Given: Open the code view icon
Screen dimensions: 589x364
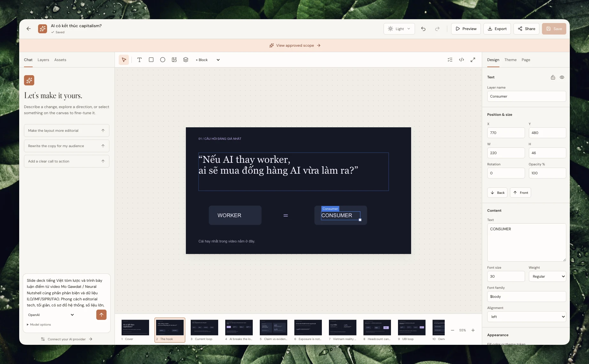Looking at the screenshot, I should tap(461, 60).
